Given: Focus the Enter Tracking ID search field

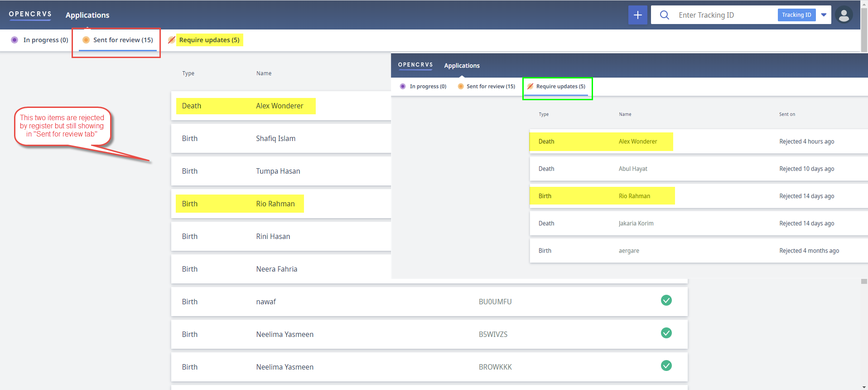Looking at the screenshot, I should pyautogui.click(x=725, y=15).
